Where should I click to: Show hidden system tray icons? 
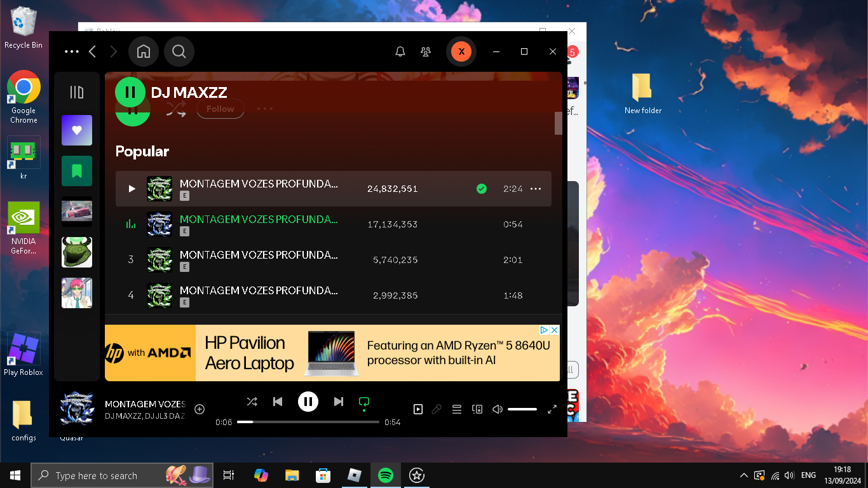(x=744, y=475)
